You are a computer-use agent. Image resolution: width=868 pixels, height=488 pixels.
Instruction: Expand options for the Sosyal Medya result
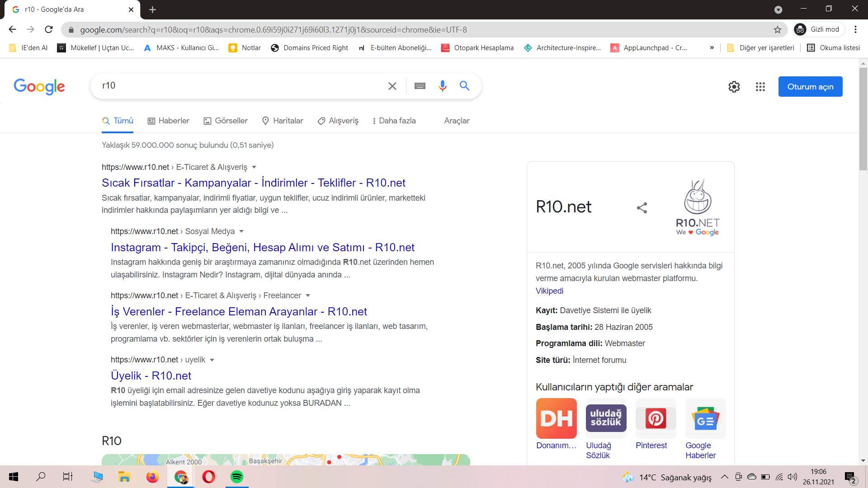tap(241, 231)
